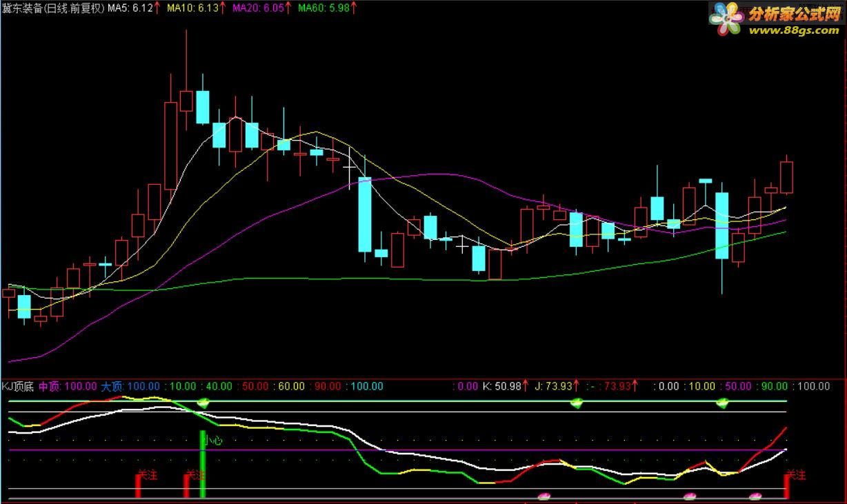Select the red signal bar beside the green bar

[186, 485]
